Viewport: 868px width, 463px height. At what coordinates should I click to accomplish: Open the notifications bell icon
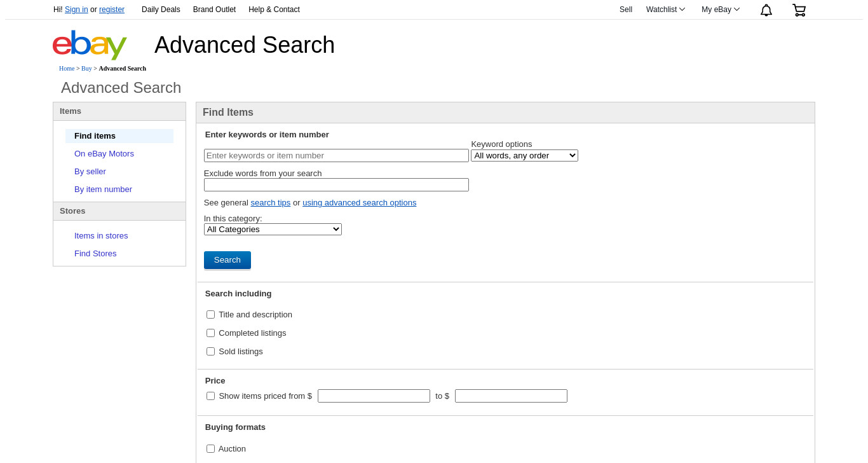coord(766,10)
